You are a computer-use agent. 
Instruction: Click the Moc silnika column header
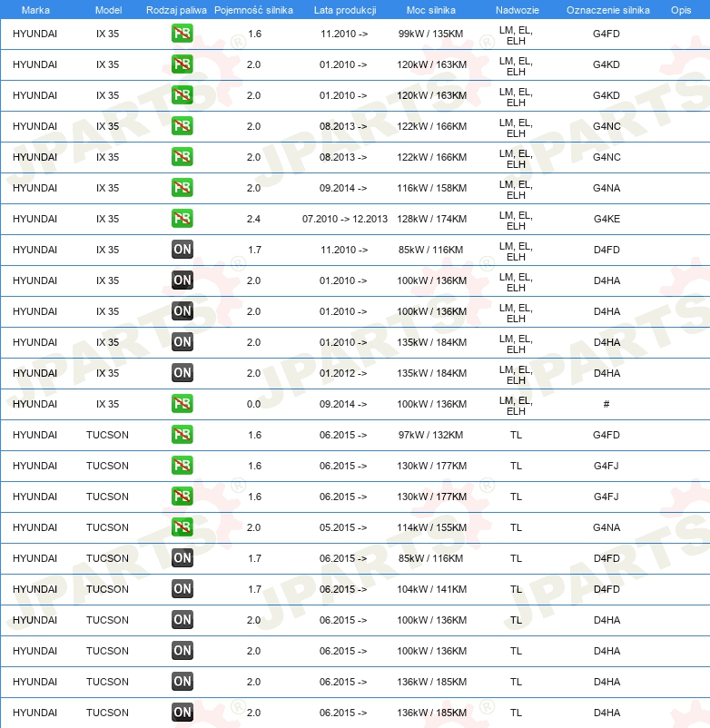431,10
